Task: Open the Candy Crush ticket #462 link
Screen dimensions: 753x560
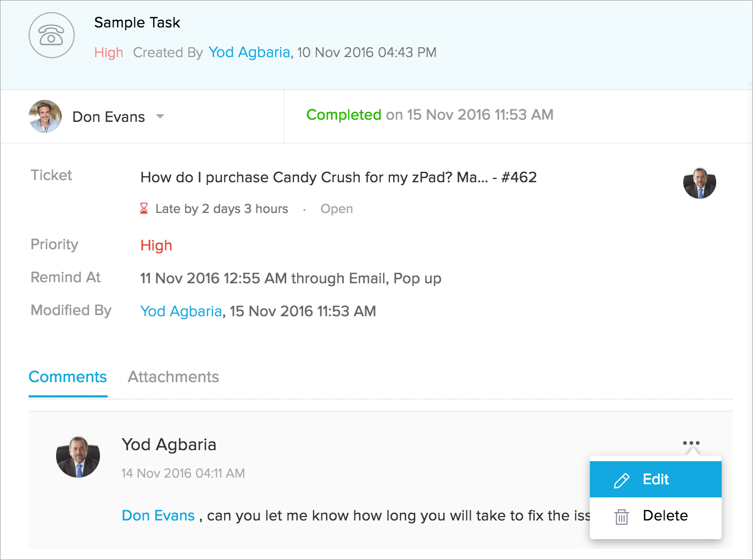Action: click(338, 177)
